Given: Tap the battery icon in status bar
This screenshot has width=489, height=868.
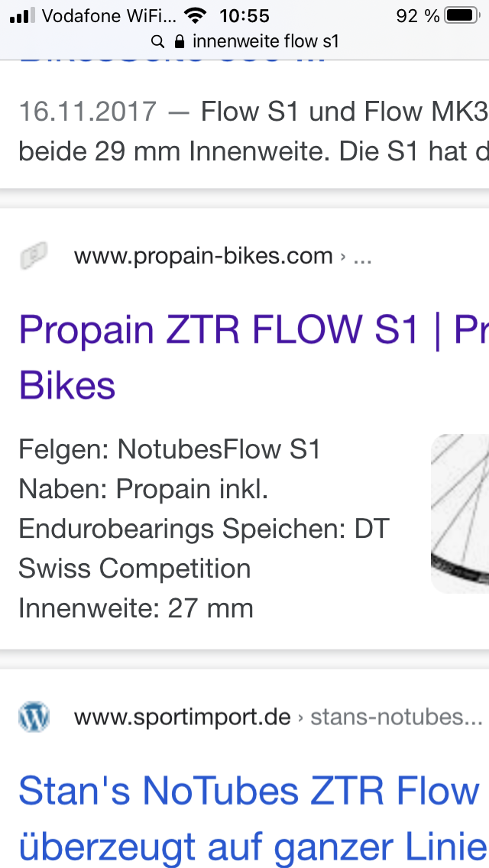Looking at the screenshot, I should 461,15.
